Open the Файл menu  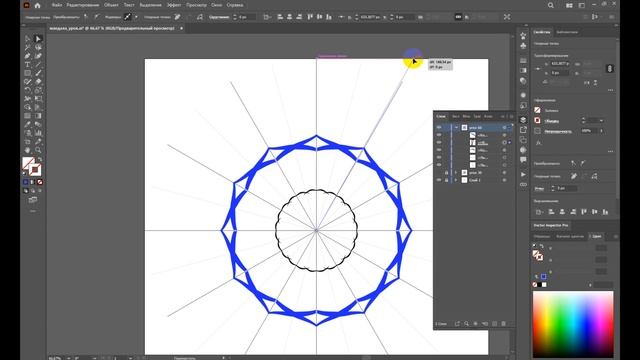57,5
